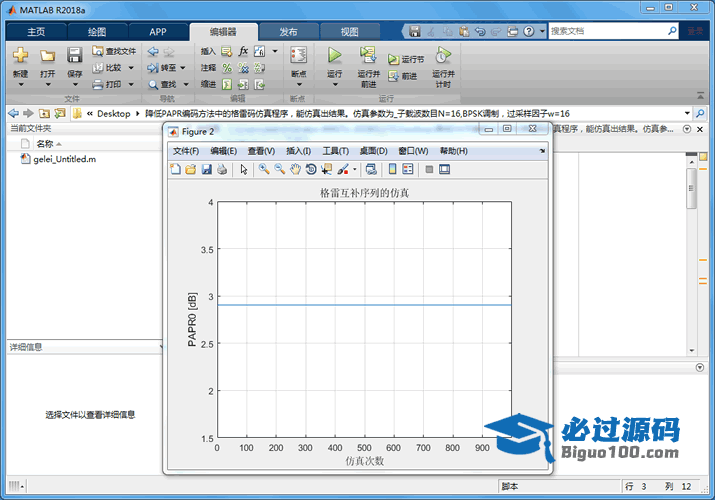Click the Save Figure floppy icon
Screen dimensions: 715x500
coord(207,169)
